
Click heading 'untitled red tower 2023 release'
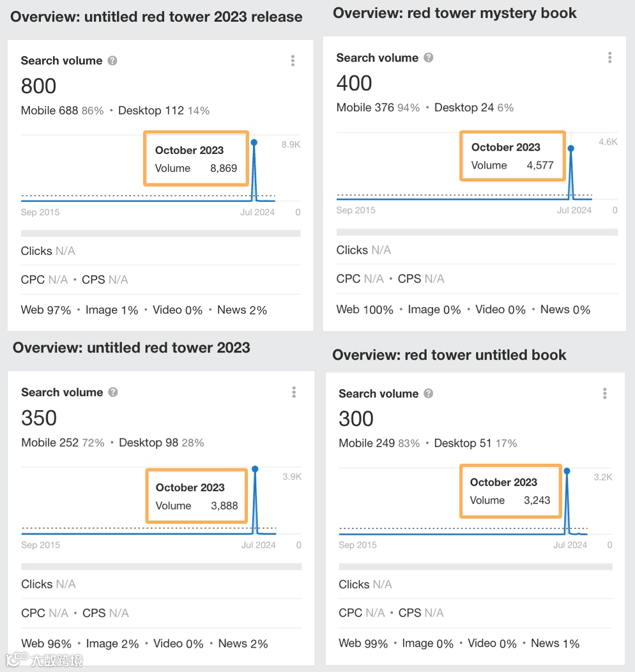[157, 17]
